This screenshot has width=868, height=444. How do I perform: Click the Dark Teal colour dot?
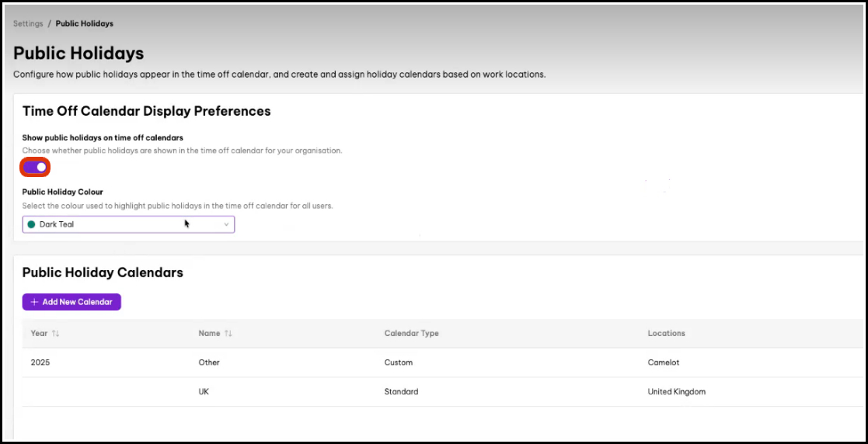(31, 224)
